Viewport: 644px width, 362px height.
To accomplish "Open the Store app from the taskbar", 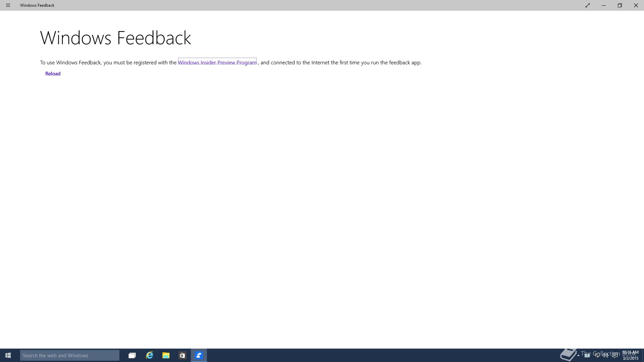I will tap(182, 355).
